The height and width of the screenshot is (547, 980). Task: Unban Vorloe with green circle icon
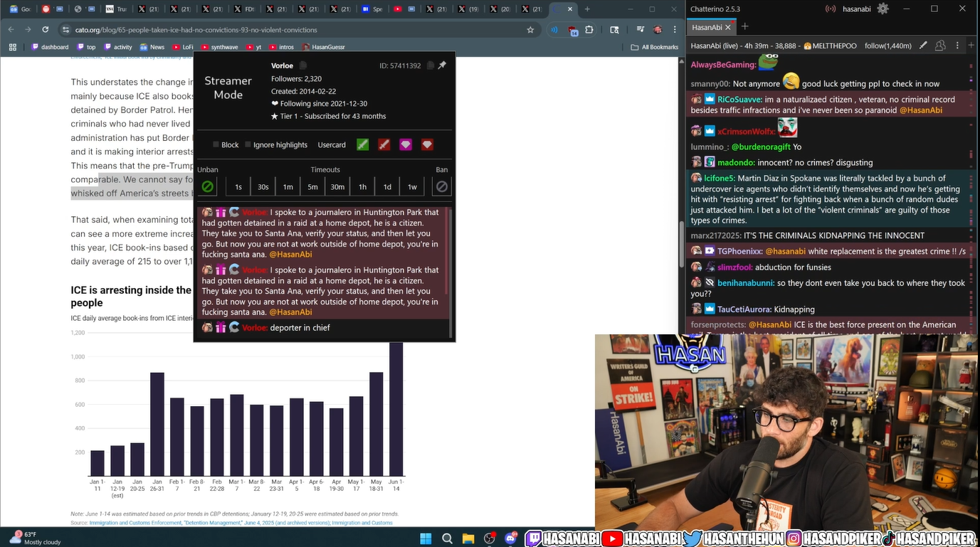tap(207, 186)
